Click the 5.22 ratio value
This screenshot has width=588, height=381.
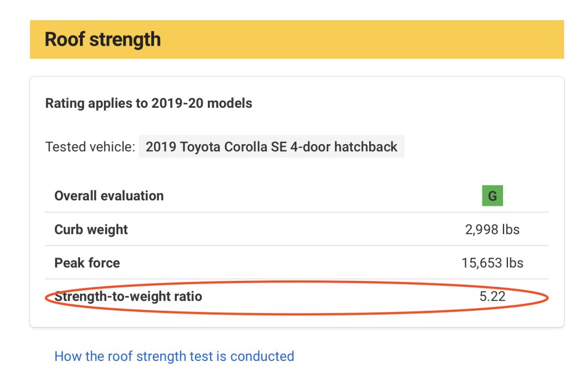tap(492, 297)
